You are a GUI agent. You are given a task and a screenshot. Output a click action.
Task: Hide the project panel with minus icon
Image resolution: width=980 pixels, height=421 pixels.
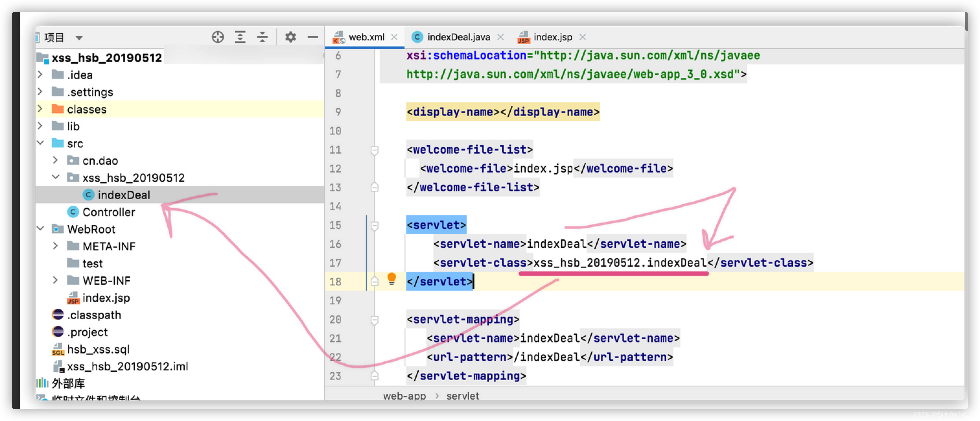click(x=313, y=37)
